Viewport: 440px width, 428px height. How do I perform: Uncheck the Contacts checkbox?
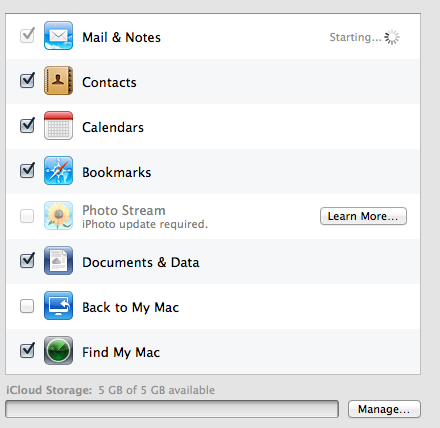click(x=27, y=80)
